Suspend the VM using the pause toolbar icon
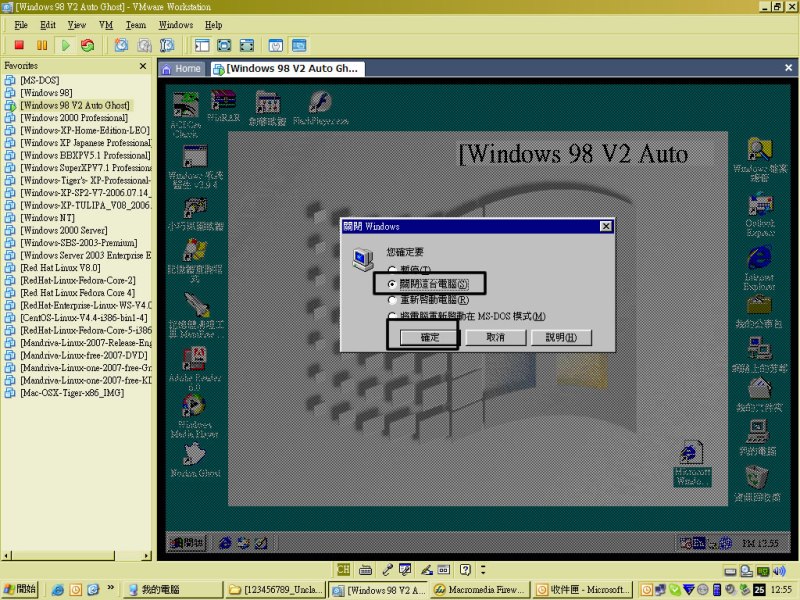This screenshot has height=600, width=800. click(42, 45)
